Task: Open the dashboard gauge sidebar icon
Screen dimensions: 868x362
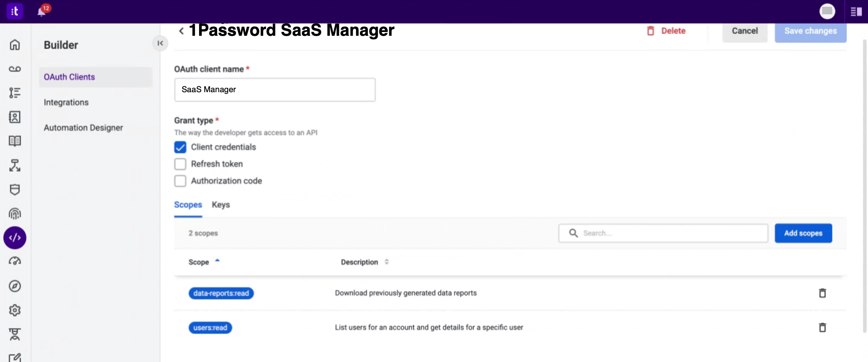Action: pos(15,261)
